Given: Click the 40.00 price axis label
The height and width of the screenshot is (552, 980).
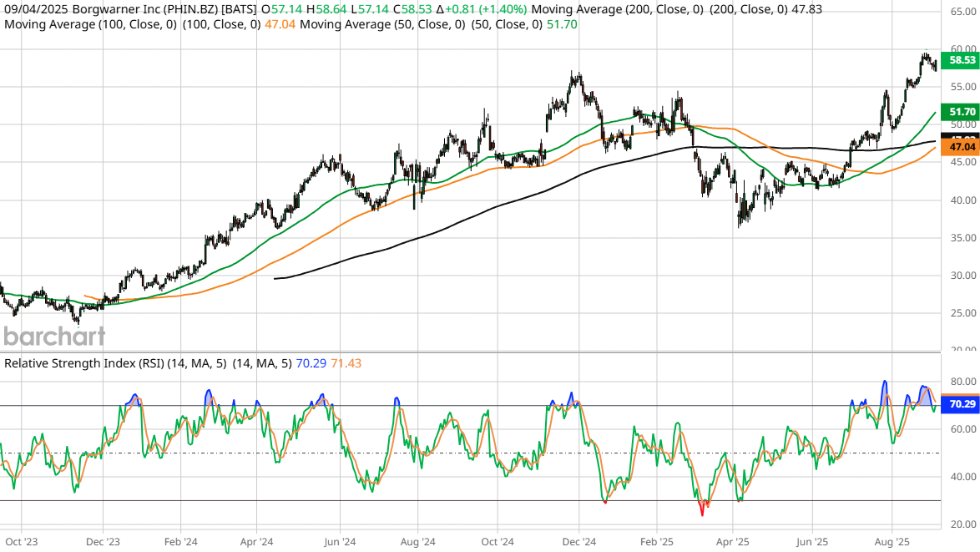Looking at the screenshot, I should click(963, 200).
